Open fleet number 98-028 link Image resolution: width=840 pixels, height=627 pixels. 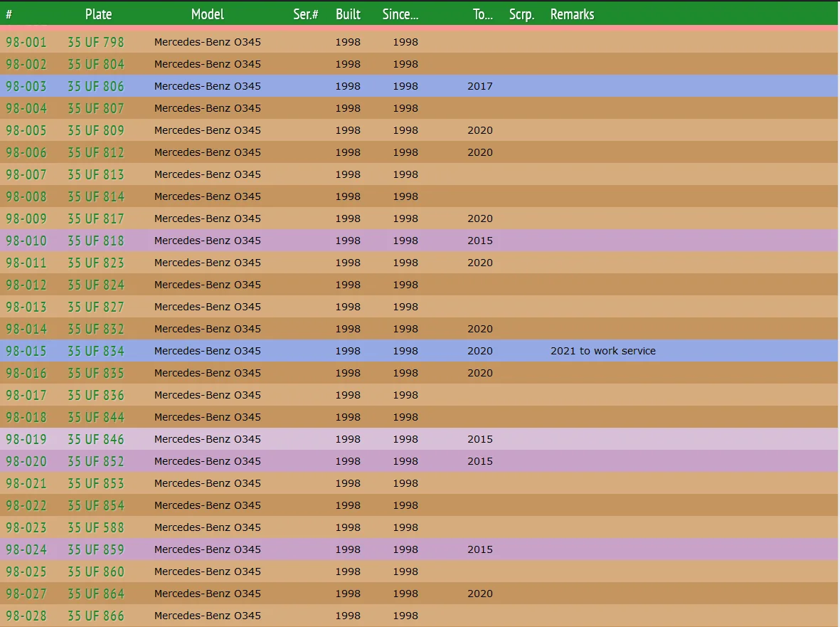point(26,616)
